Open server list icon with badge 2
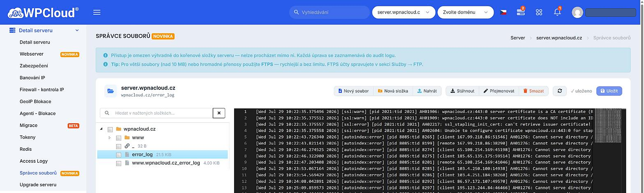 [521, 12]
